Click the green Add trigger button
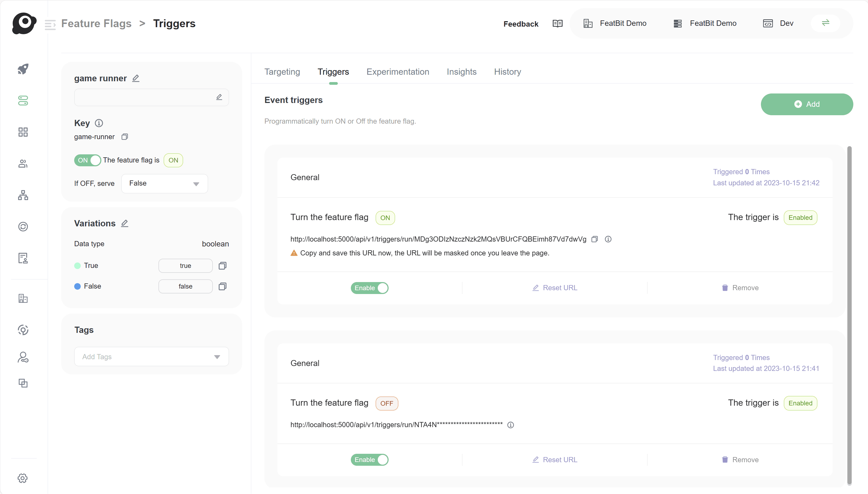This screenshot has width=868, height=494. click(x=807, y=104)
